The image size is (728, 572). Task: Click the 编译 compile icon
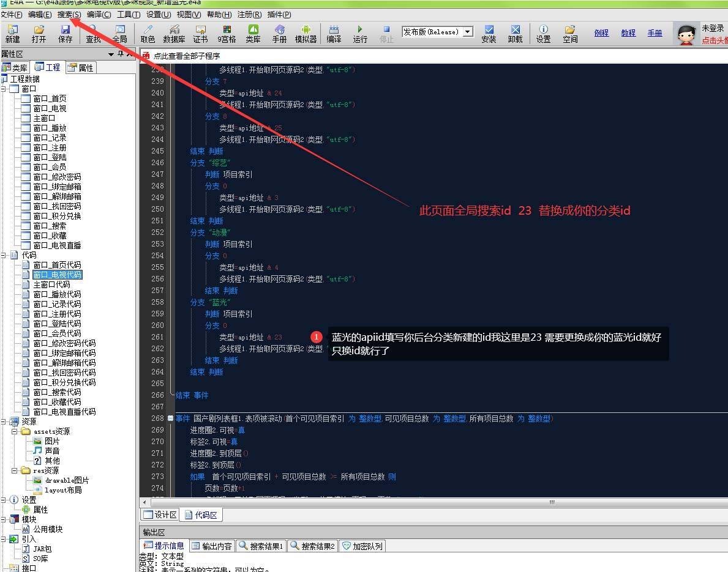334,32
